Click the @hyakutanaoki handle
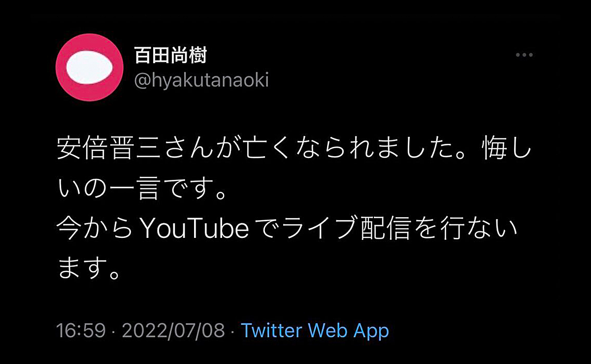Screen dimensions: 591x364 click(201, 80)
